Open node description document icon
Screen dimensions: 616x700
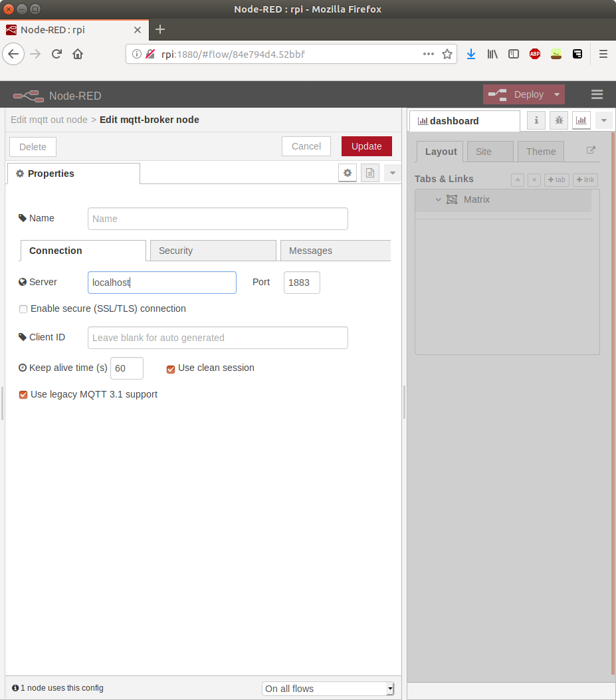click(x=370, y=173)
